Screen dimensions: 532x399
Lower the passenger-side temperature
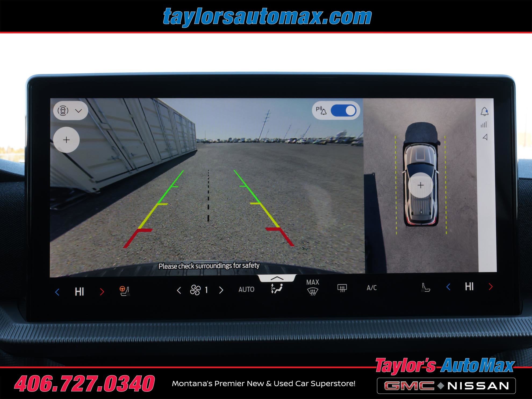(448, 287)
